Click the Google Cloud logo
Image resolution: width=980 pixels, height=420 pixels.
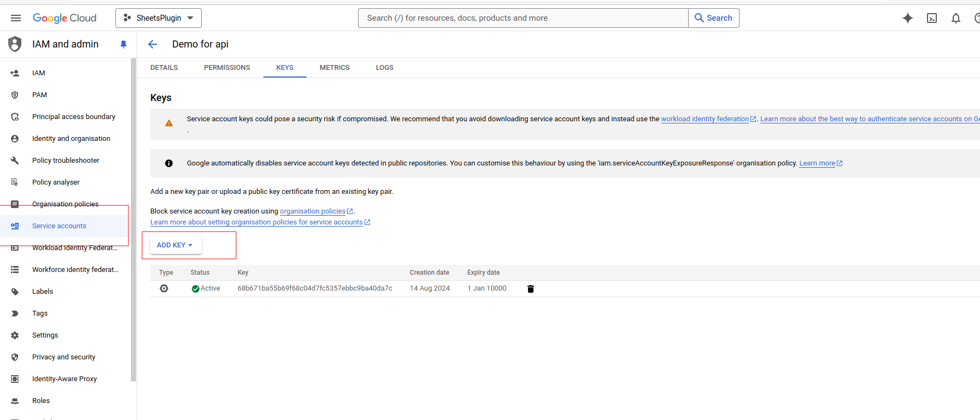point(64,18)
